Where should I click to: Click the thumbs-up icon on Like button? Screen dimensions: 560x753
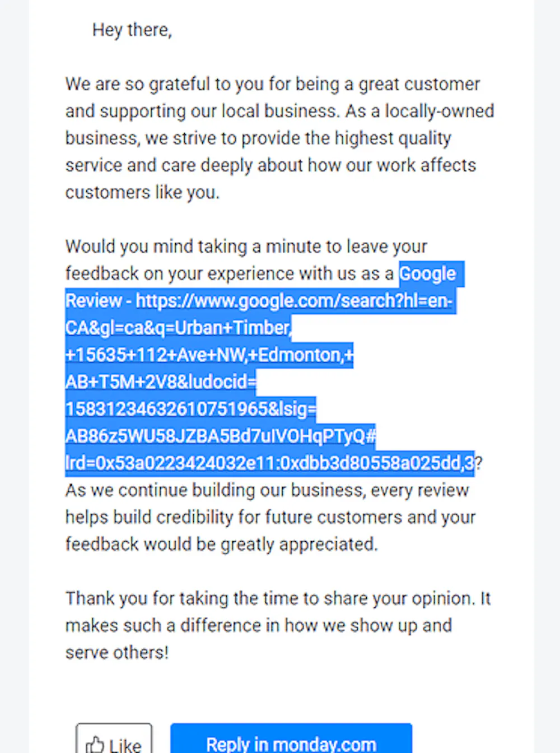click(95, 744)
